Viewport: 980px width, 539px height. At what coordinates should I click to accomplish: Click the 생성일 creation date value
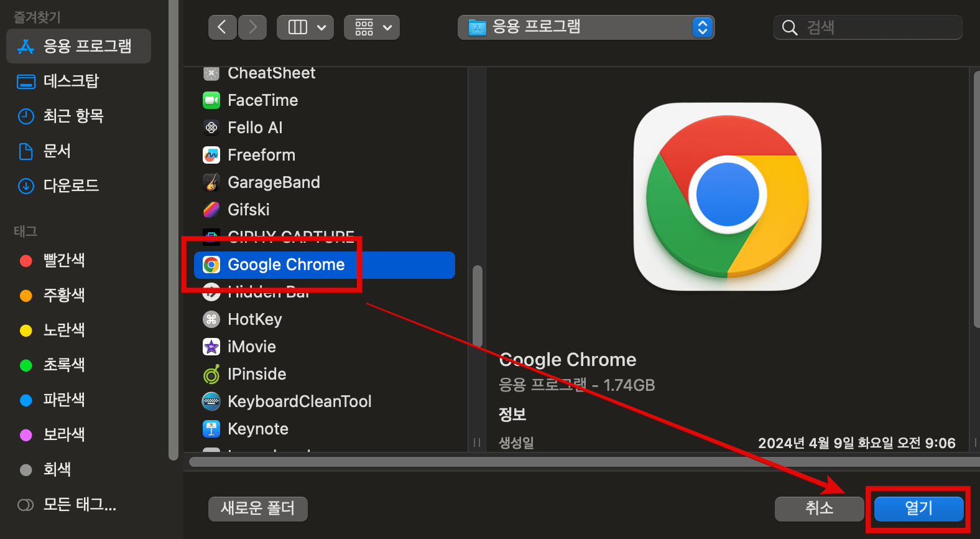(857, 443)
